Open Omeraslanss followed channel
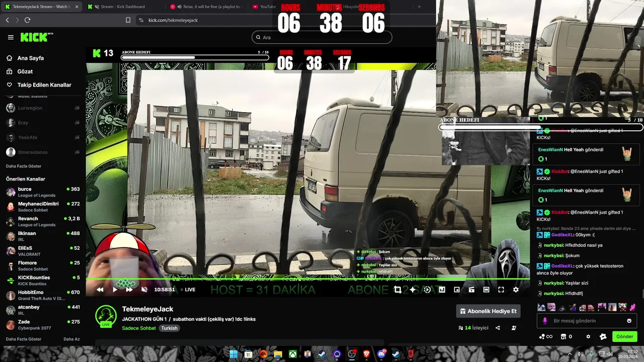The image size is (644, 362). pos(43,152)
